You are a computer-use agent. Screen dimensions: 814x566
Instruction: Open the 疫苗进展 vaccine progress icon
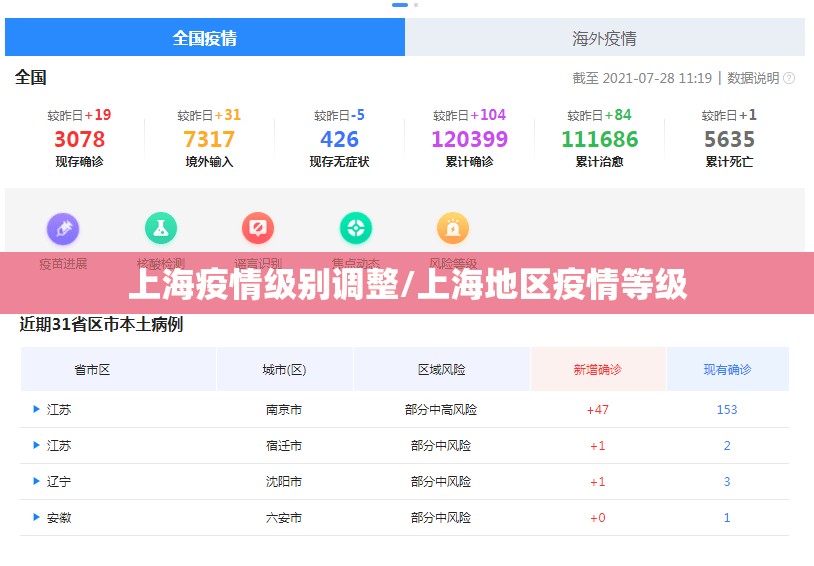(63, 229)
